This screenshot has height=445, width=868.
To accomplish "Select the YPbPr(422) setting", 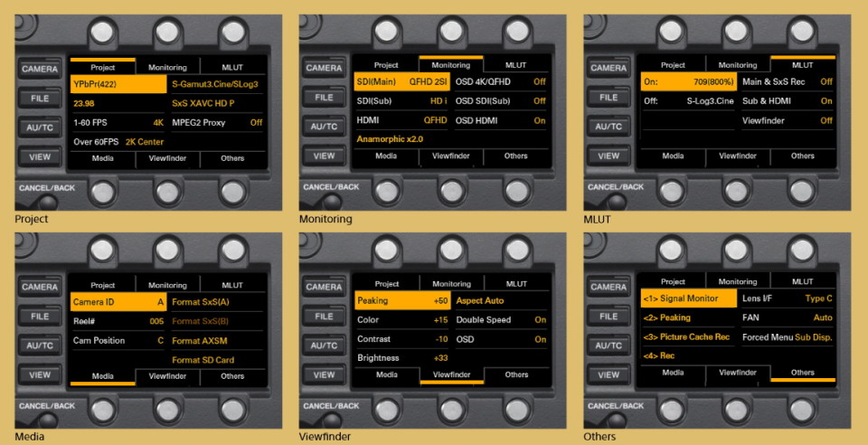I will pyautogui.click(x=118, y=84).
